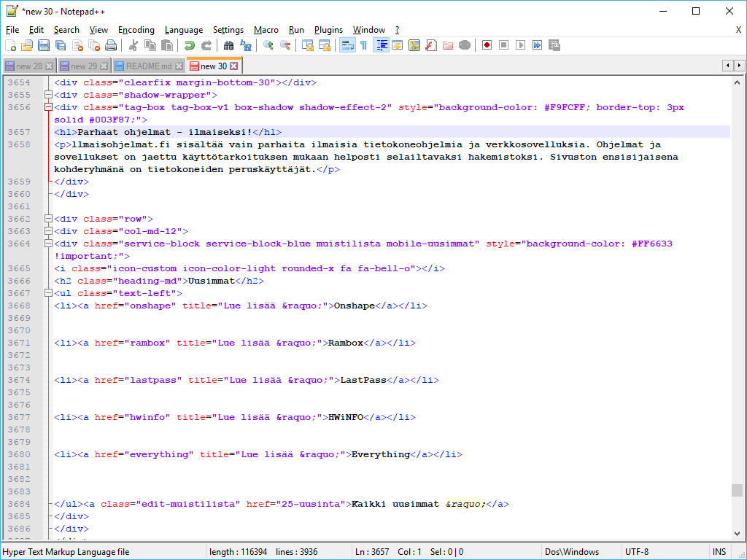Close the current document via the toolbar Close icon
This screenshot has width=747, height=560.
[x=77, y=45]
